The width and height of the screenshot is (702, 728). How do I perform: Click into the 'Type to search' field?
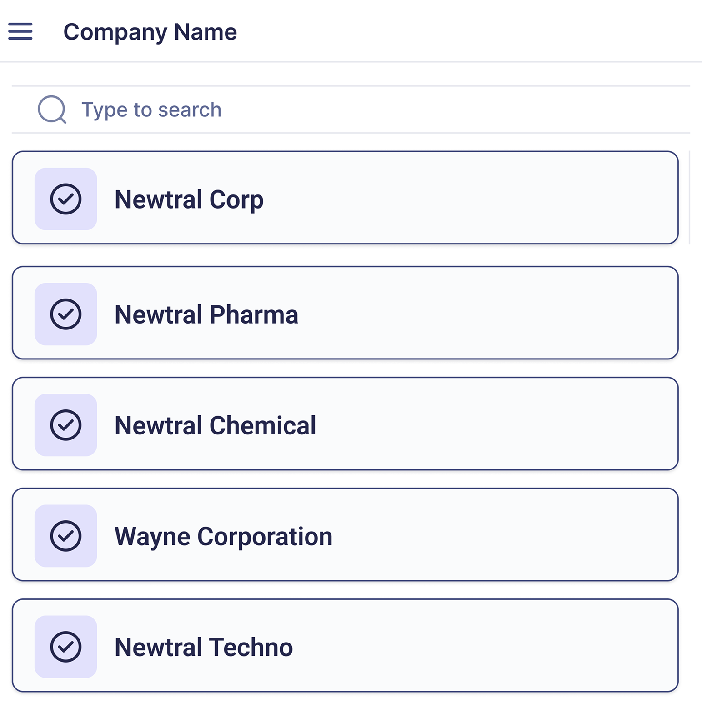point(364,110)
